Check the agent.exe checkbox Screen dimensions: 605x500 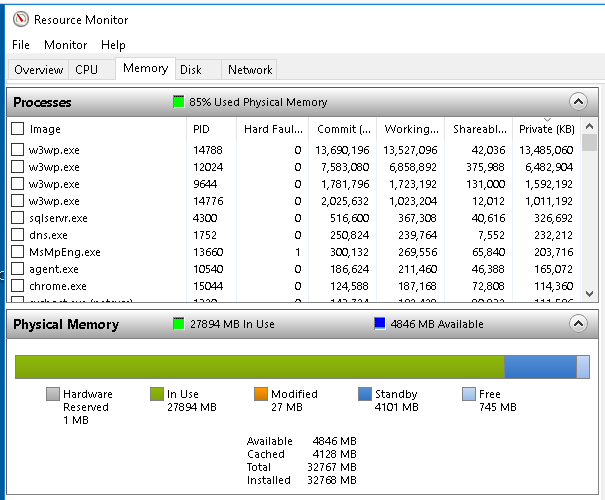pos(17,269)
